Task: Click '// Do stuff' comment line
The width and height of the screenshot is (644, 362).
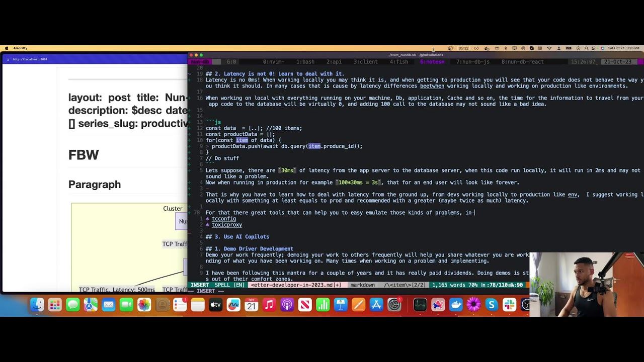Action: pyautogui.click(x=222, y=158)
